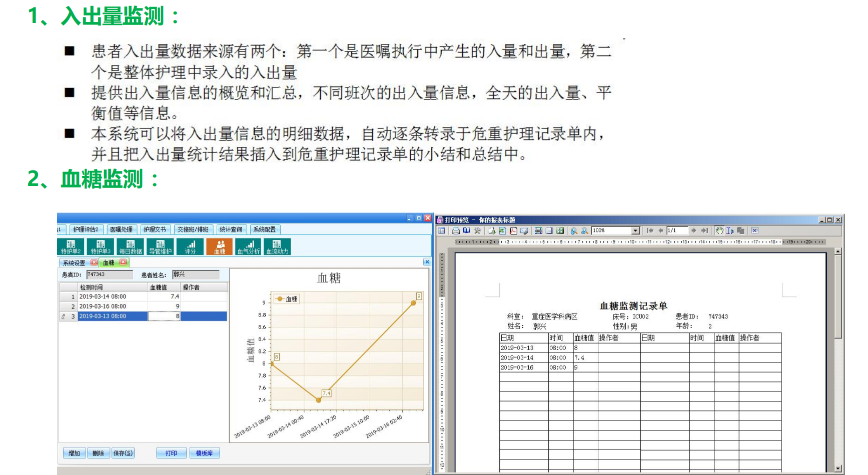The height and width of the screenshot is (475, 868).
Task: Close the 血糖 tab
Action: pos(123,262)
